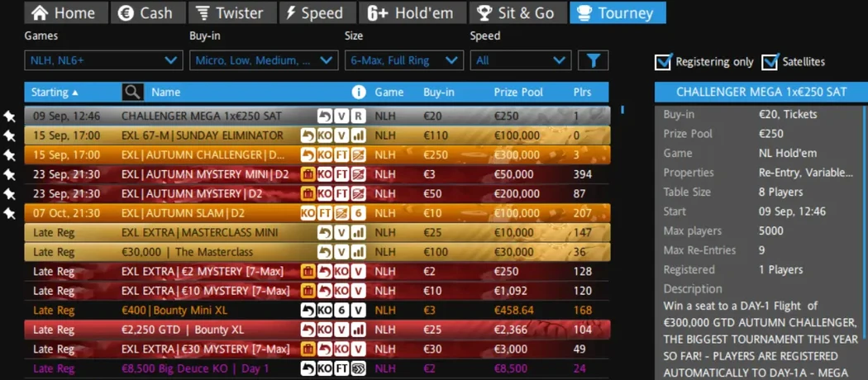Open the Size dropdown 6-Max, Full Ring
Viewport: 868px width, 380px height.
click(404, 60)
